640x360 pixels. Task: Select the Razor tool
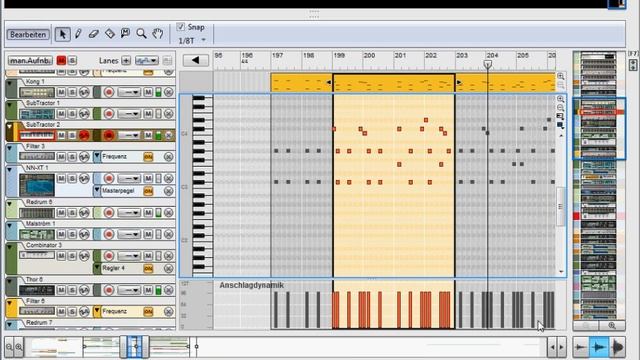[109, 34]
